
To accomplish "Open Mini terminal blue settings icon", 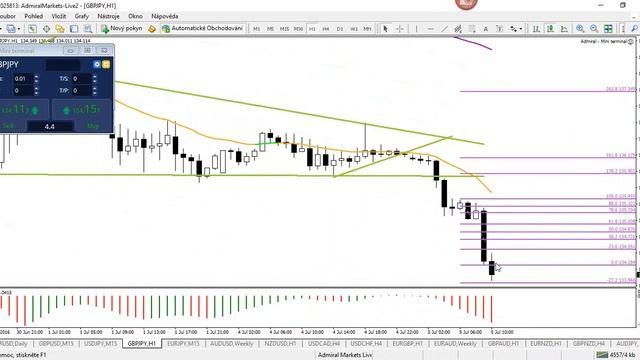I will 97,64.
